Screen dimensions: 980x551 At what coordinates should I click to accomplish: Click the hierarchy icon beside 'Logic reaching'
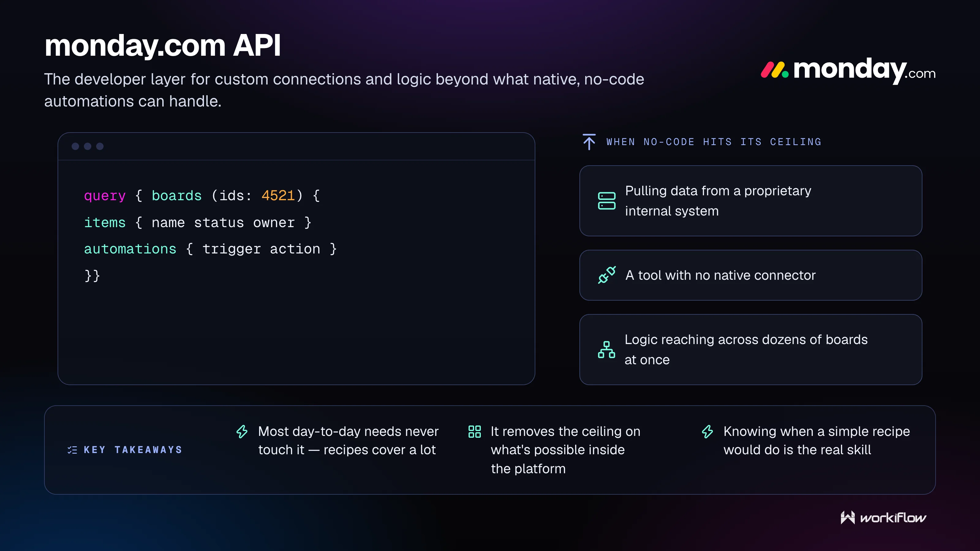pyautogui.click(x=606, y=350)
